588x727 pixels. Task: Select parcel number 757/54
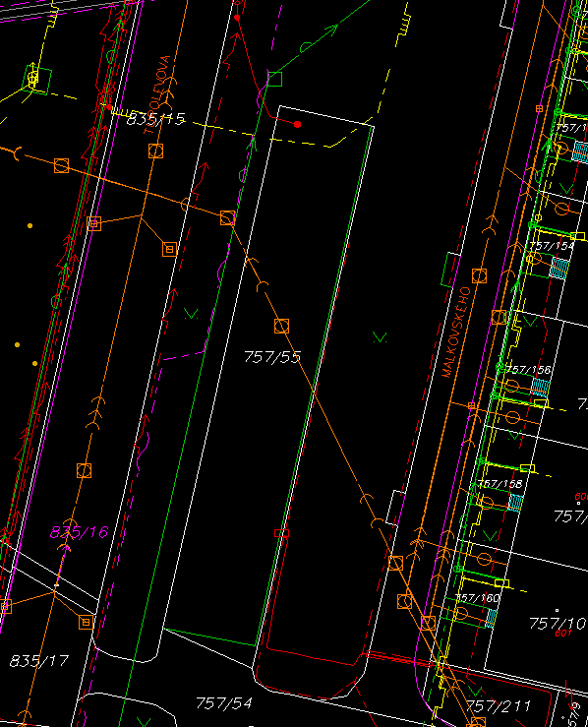(224, 703)
